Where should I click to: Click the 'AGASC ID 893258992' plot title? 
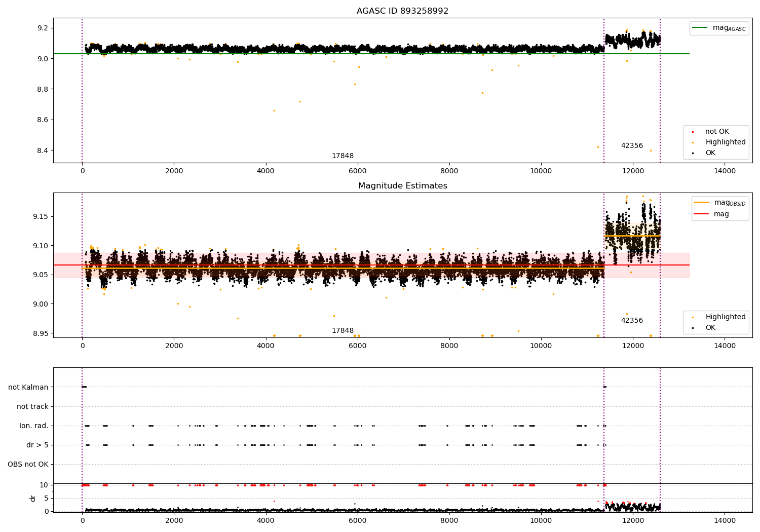pyautogui.click(x=402, y=11)
